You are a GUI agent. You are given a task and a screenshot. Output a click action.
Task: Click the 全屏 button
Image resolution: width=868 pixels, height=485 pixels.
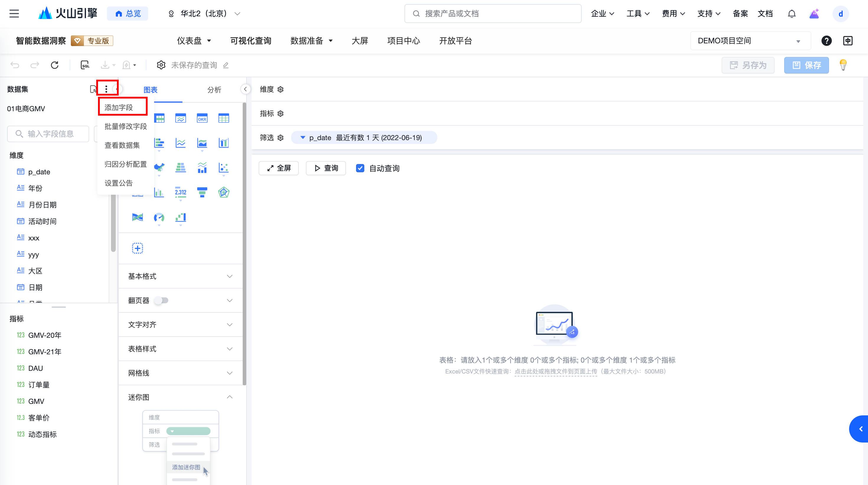pyautogui.click(x=279, y=168)
